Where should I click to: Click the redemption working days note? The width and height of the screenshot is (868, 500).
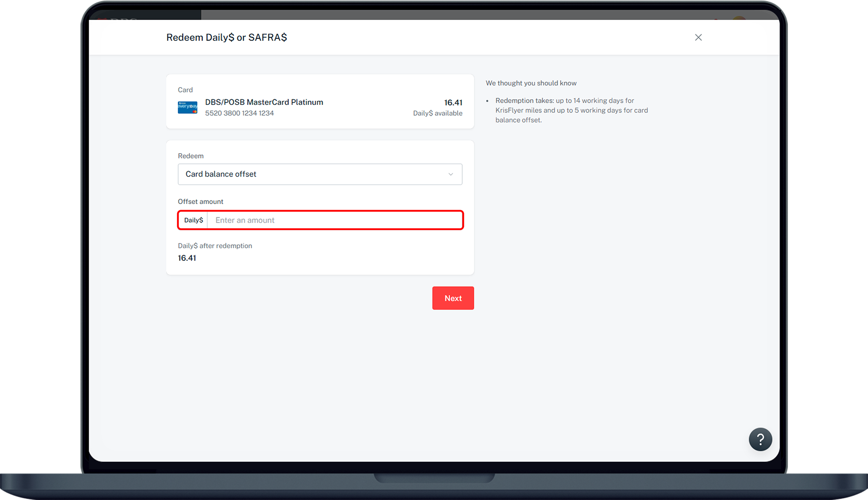(571, 110)
